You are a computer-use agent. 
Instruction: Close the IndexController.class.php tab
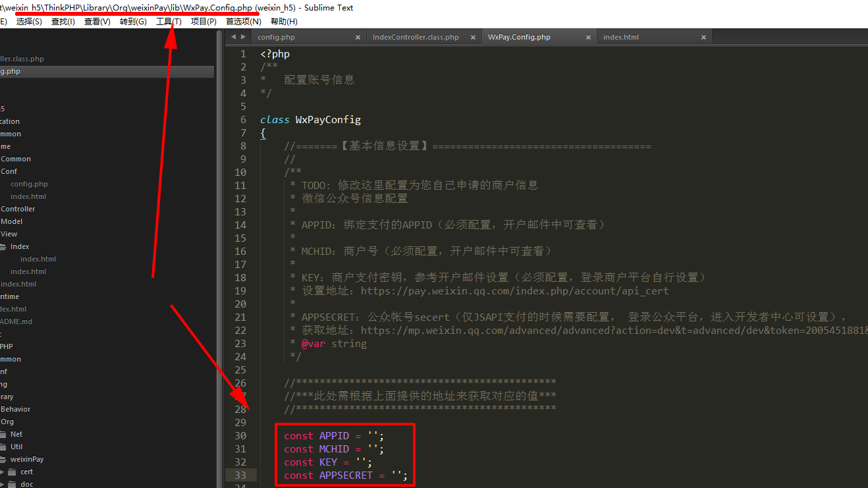[473, 38]
